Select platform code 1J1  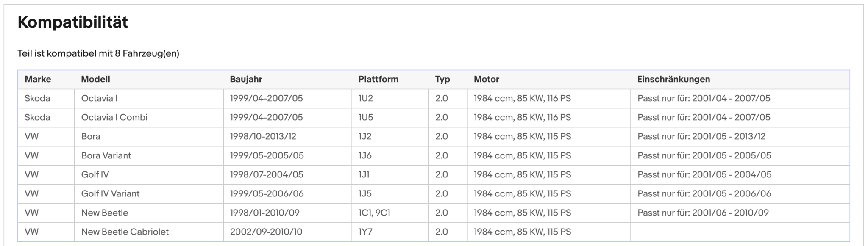coord(364,174)
